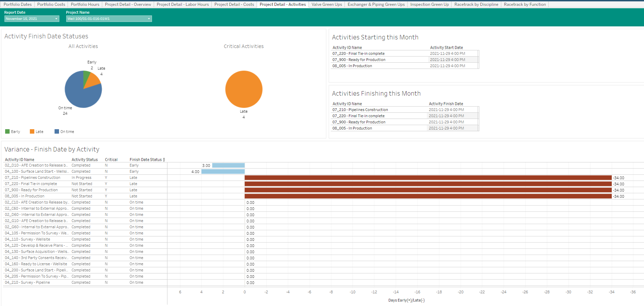Click the green Early legend swatch
This screenshot has height=306, width=644.
point(8,132)
